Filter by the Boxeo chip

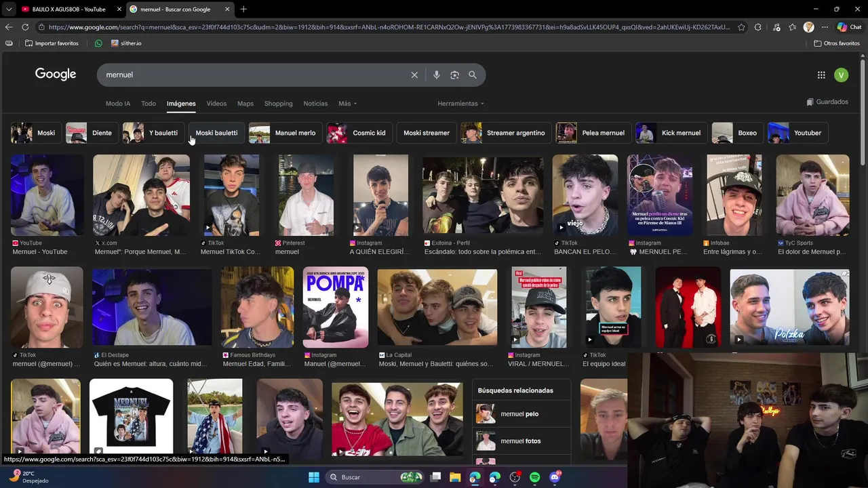738,133
